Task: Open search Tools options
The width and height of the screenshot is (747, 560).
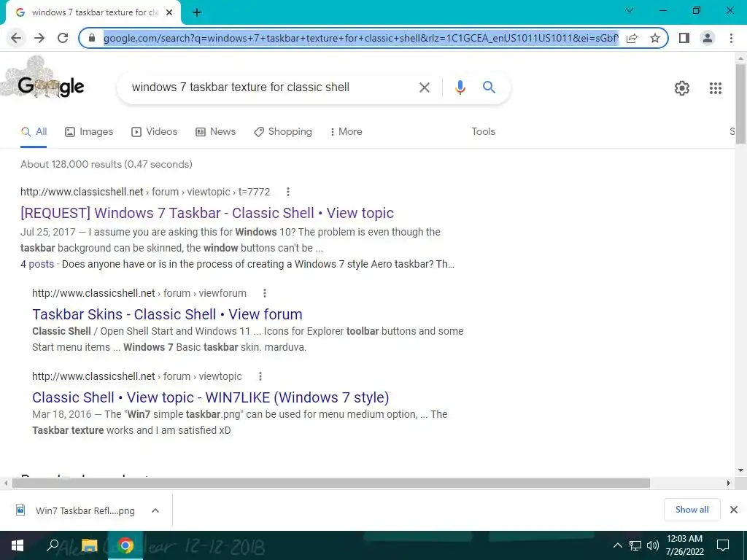Action: click(483, 132)
